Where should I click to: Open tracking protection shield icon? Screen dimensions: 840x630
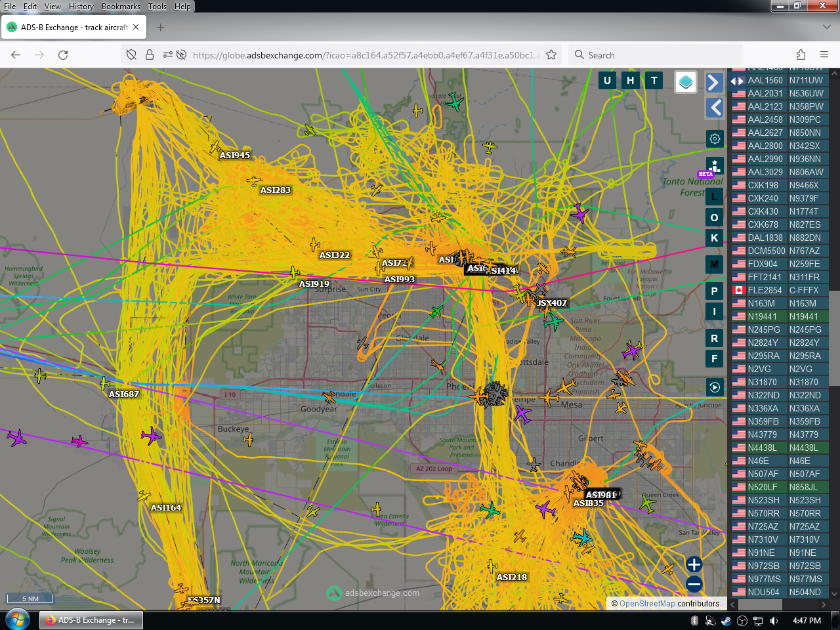tap(131, 55)
